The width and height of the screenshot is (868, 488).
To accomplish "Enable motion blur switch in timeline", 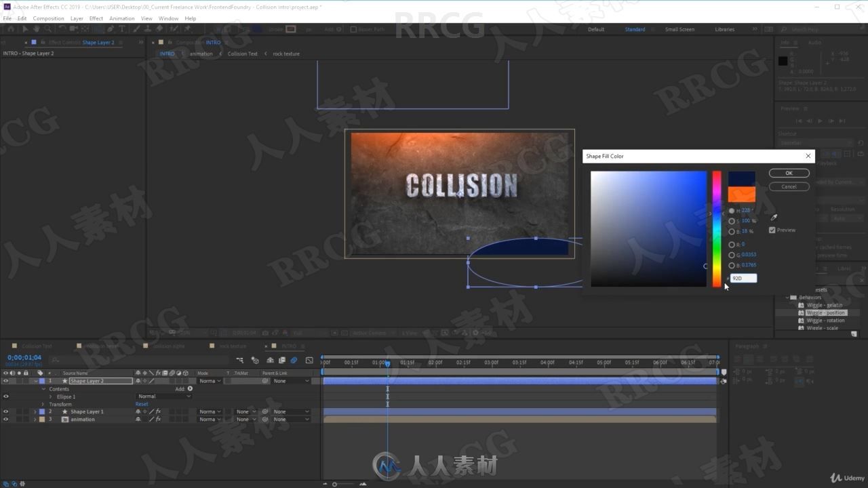I will click(x=294, y=360).
